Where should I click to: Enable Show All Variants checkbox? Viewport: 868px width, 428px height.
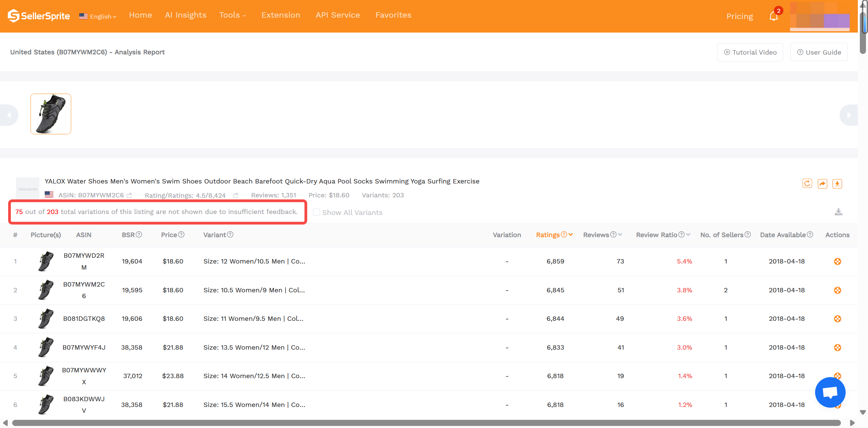coord(316,212)
